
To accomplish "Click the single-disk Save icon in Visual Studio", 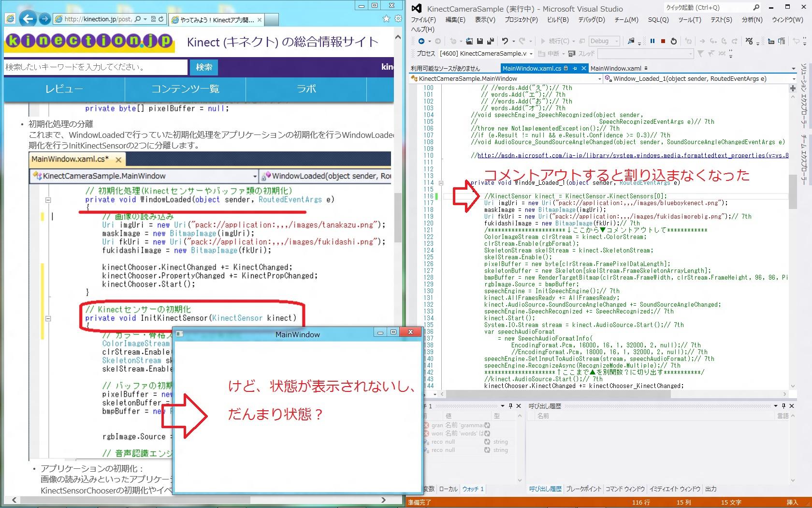I will [x=480, y=41].
